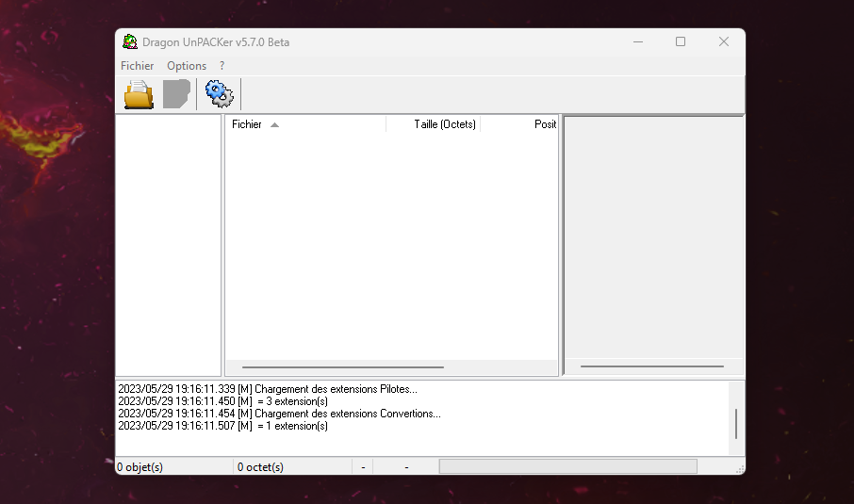The image size is (854, 504).
Task: Click the preview panel horizontal scrollbar
Action: (652, 366)
